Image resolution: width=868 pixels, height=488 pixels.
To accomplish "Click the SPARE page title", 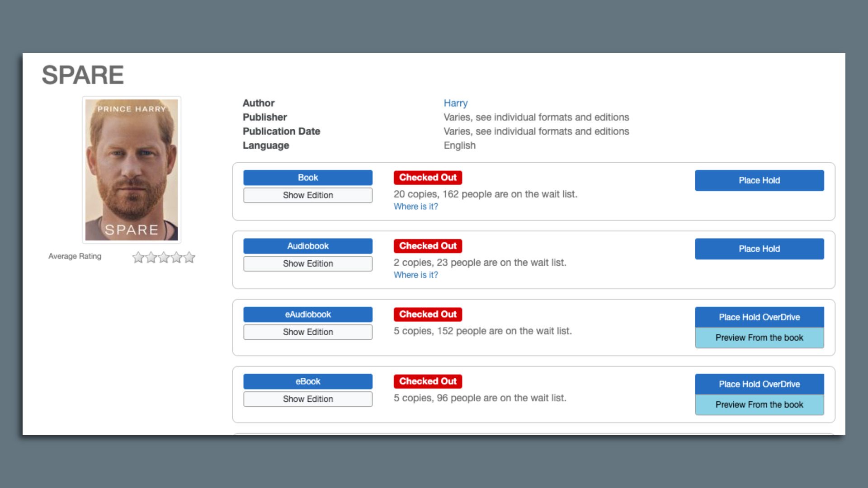I will (83, 75).
